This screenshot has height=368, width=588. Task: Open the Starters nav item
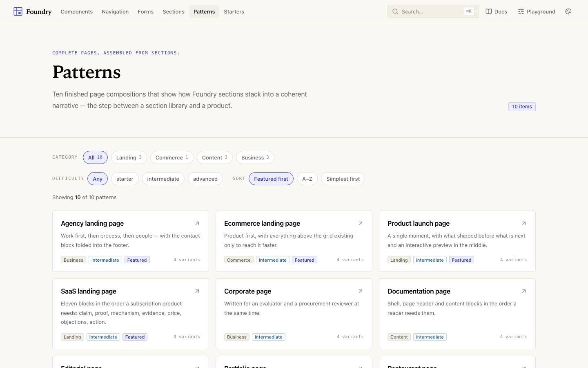[x=234, y=11]
